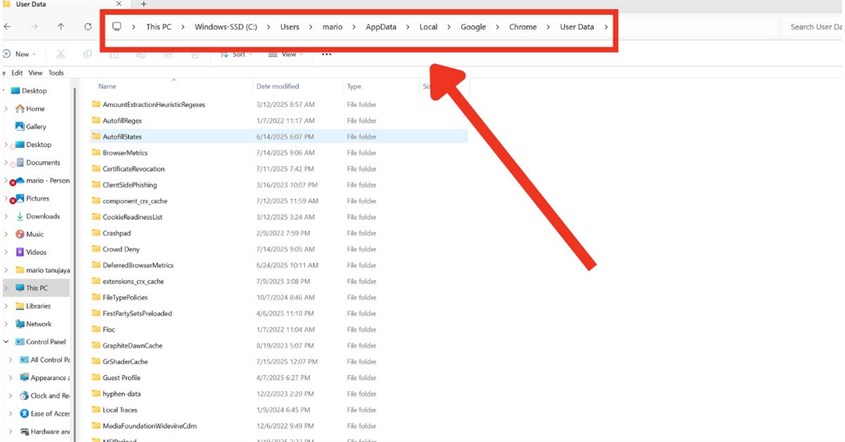Expand the All Control Panel tree node
Screen dimensions: 845x442
coord(10,360)
